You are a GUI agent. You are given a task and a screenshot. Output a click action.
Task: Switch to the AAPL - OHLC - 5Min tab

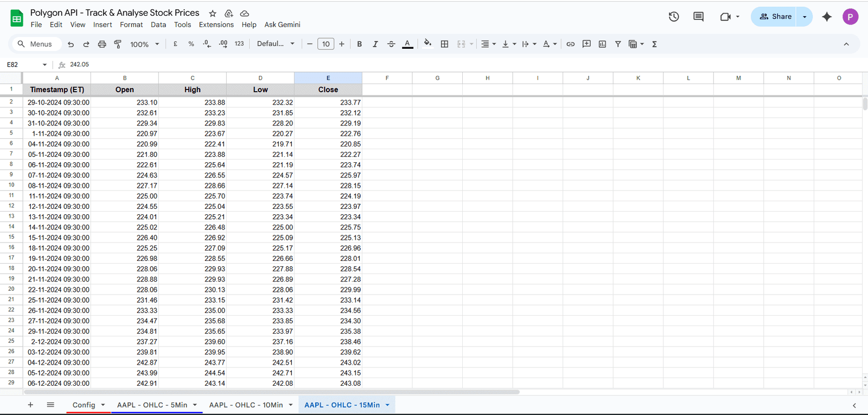point(152,405)
